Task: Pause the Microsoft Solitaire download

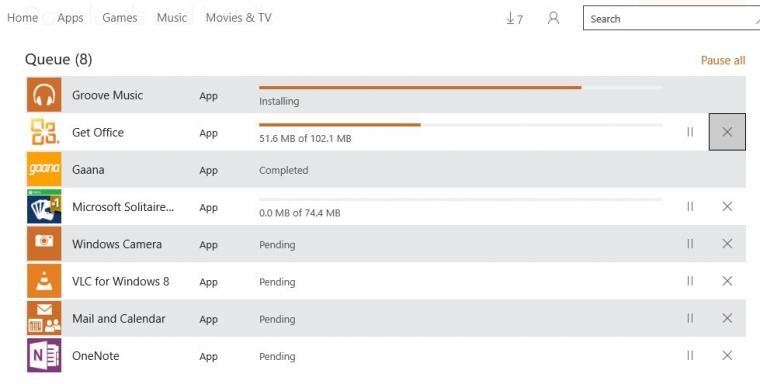Action: pos(690,207)
